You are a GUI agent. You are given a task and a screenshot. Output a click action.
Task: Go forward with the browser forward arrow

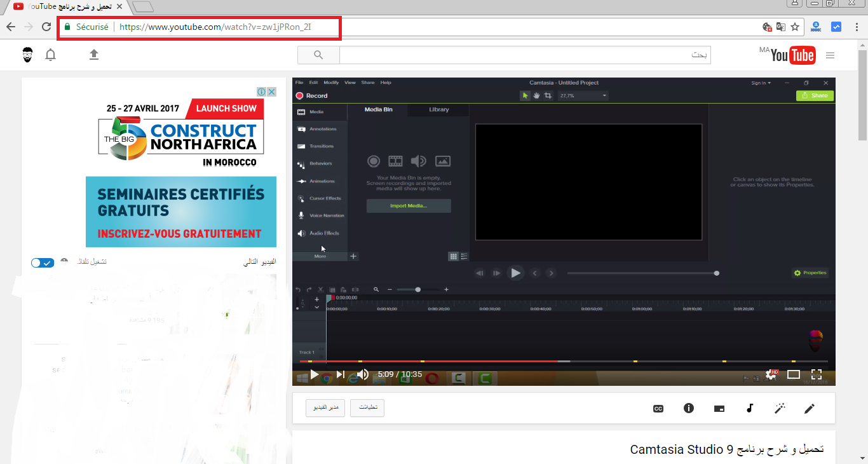28,27
